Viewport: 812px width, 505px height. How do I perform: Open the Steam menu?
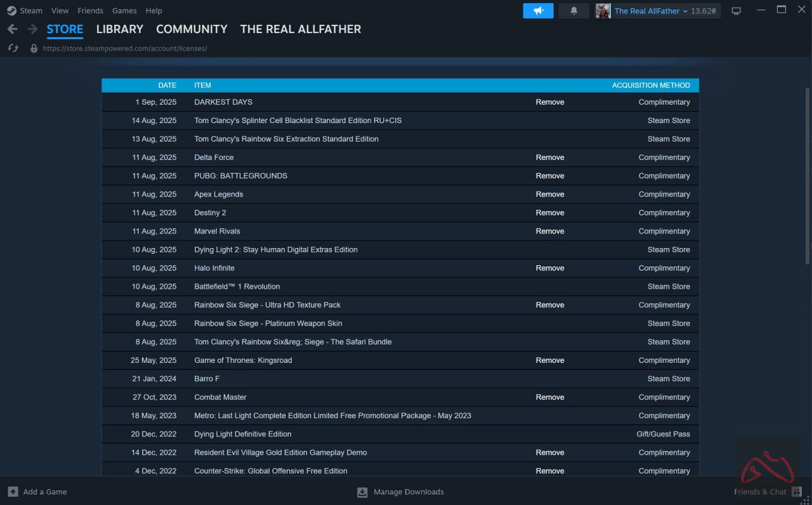click(x=25, y=11)
